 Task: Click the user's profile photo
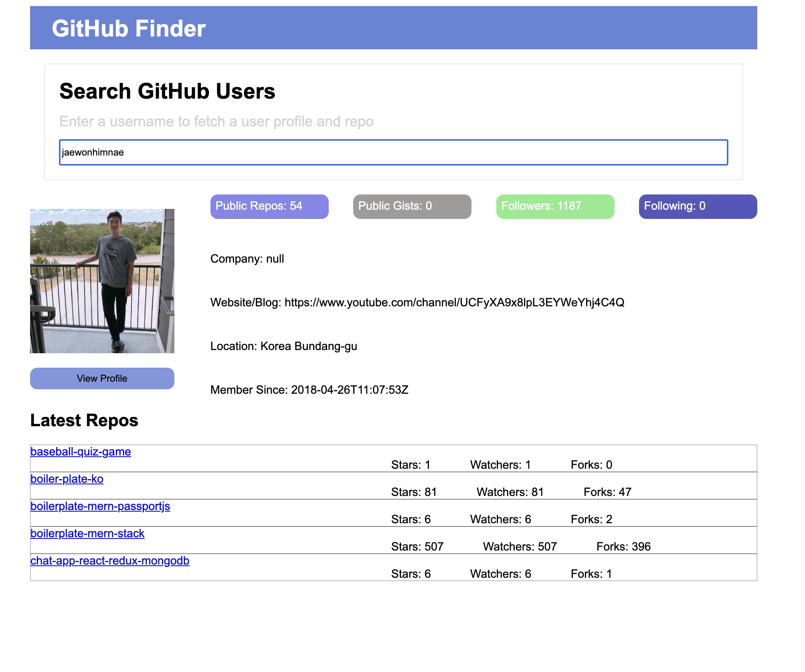pyautogui.click(x=102, y=281)
